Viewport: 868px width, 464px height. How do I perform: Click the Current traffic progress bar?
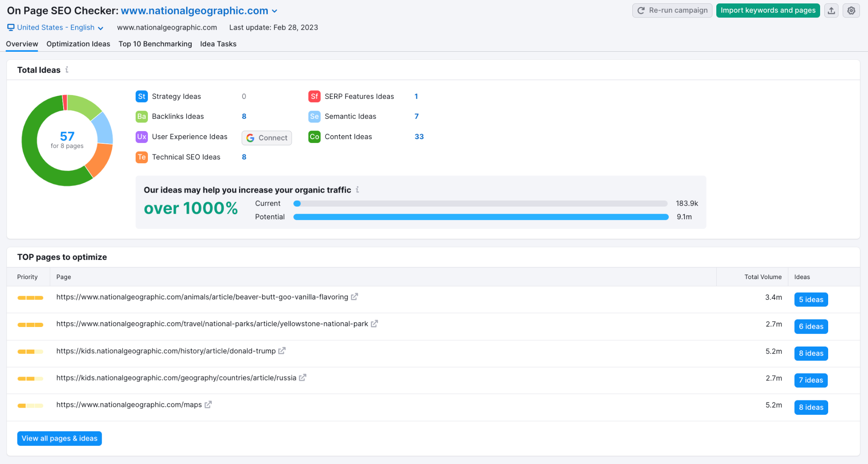(x=481, y=204)
